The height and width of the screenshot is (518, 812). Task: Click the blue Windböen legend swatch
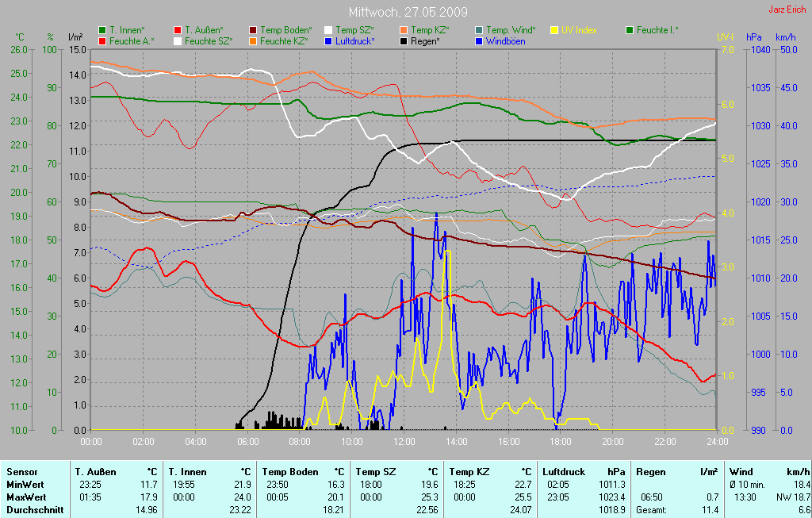(479, 41)
